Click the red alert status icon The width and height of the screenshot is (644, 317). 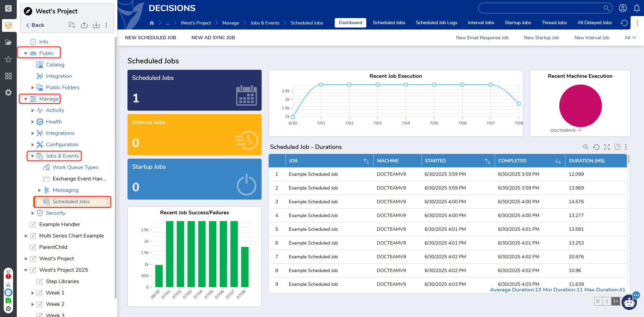pyautogui.click(x=8, y=276)
